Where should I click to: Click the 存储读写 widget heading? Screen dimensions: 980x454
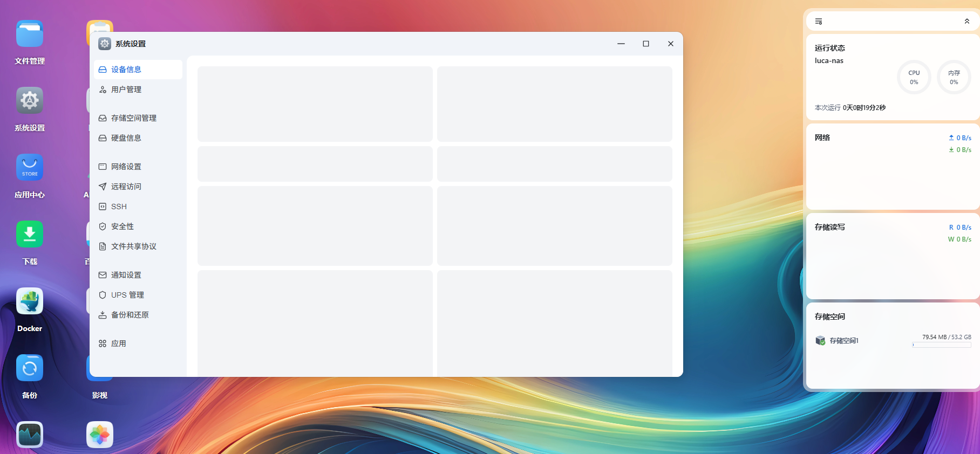click(830, 227)
